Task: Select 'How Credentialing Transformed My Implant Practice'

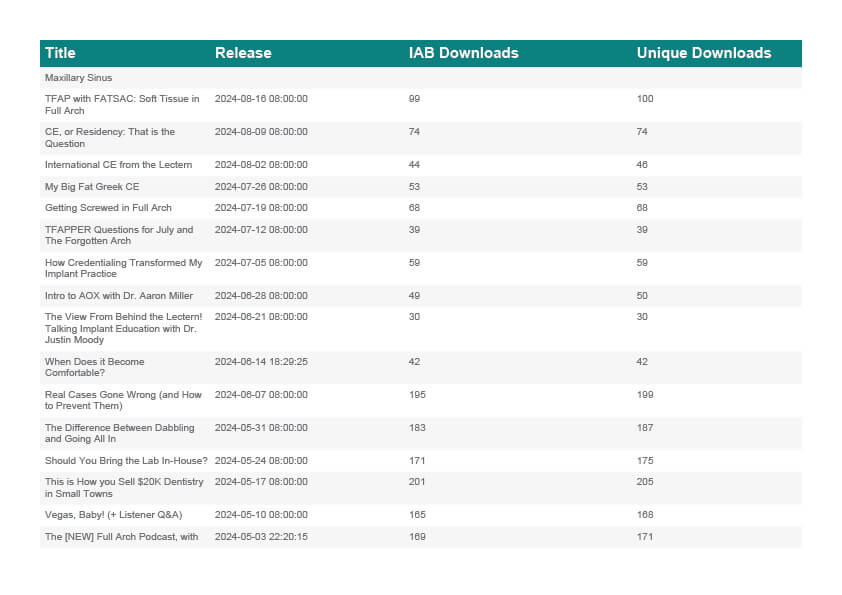Action: (x=124, y=269)
